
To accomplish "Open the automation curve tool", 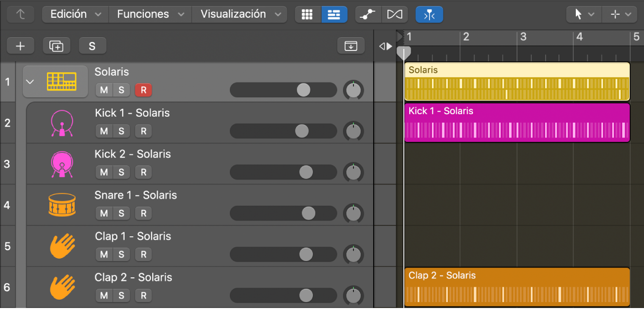I will pyautogui.click(x=367, y=14).
